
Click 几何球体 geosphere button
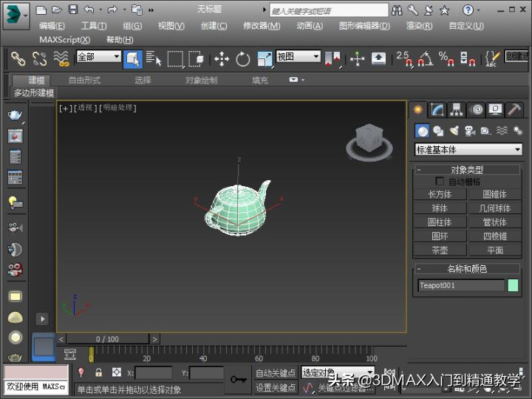tap(495, 208)
